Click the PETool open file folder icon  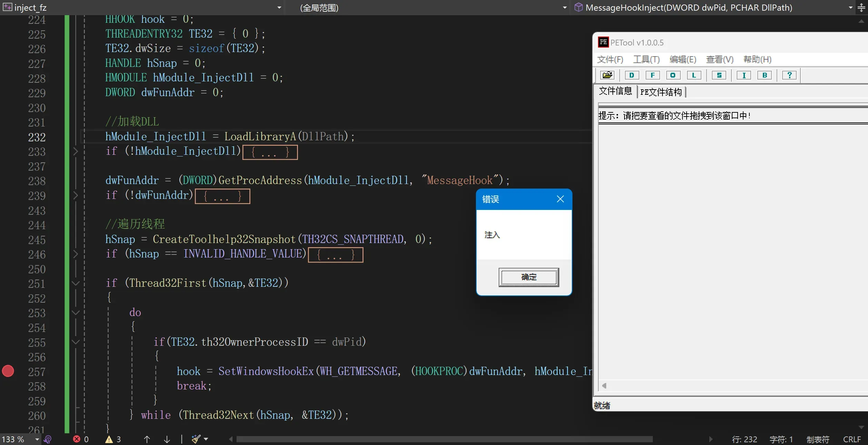pyautogui.click(x=607, y=75)
